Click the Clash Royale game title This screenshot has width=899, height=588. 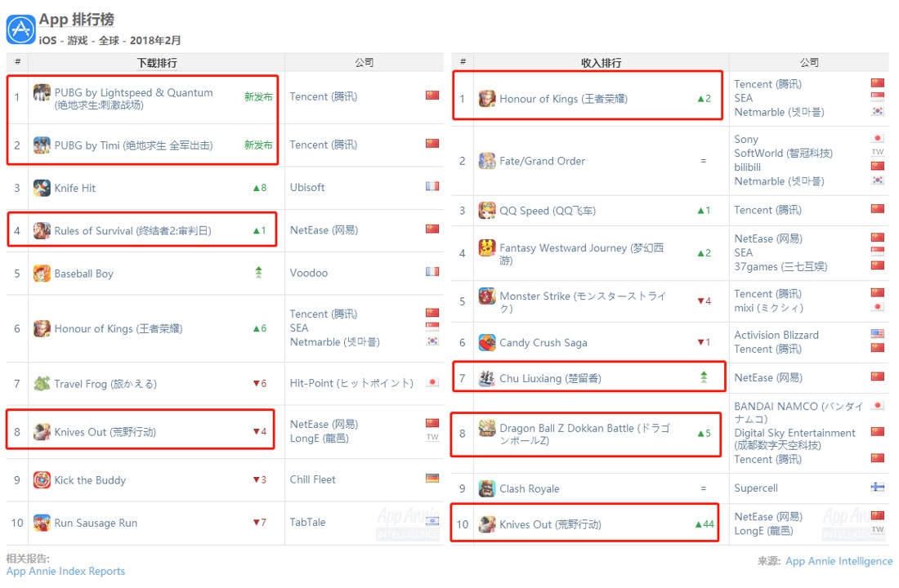tap(530, 489)
